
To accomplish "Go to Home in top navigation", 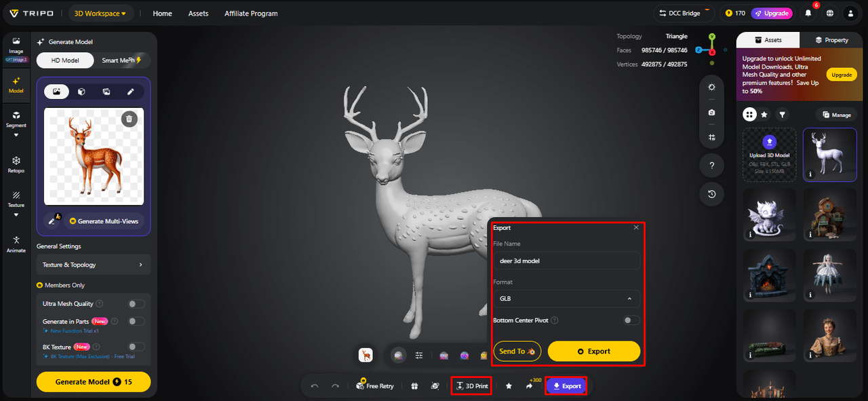I will pyautogui.click(x=162, y=13).
